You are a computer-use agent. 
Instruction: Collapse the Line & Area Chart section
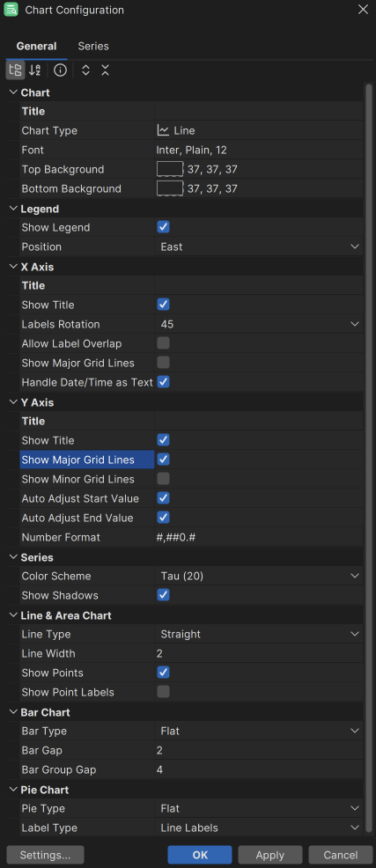pyautogui.click(x=13, y=615)
